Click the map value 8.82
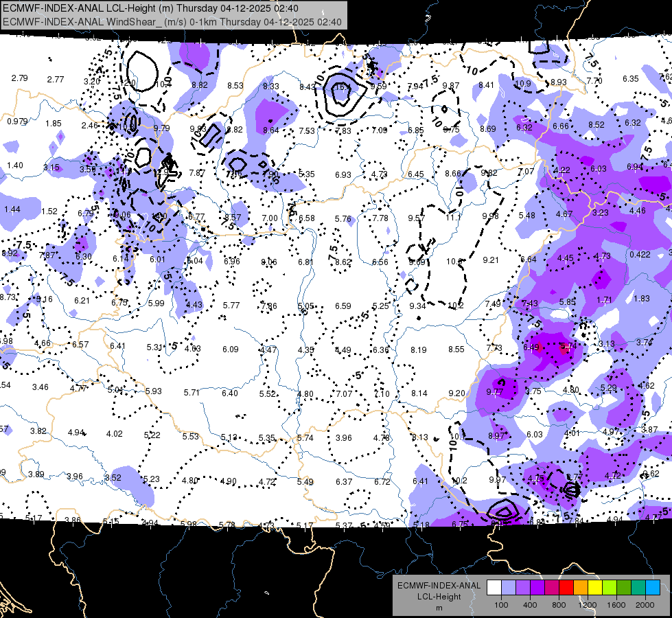Viewport: 672px width, 618px height. tap(200, 85)
